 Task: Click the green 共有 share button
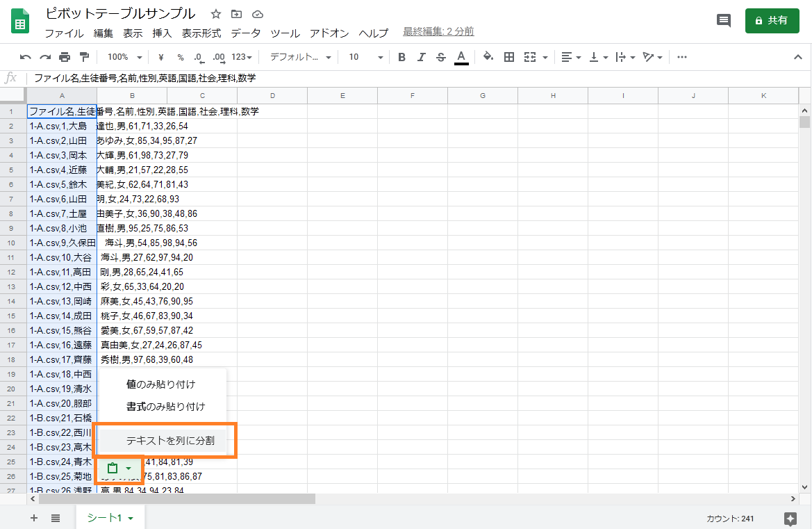772,21
